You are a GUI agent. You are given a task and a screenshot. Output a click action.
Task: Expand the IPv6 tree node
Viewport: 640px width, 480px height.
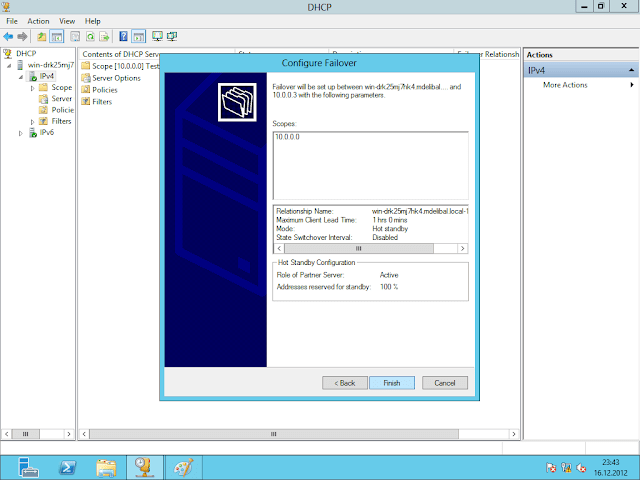coord(20,132)
